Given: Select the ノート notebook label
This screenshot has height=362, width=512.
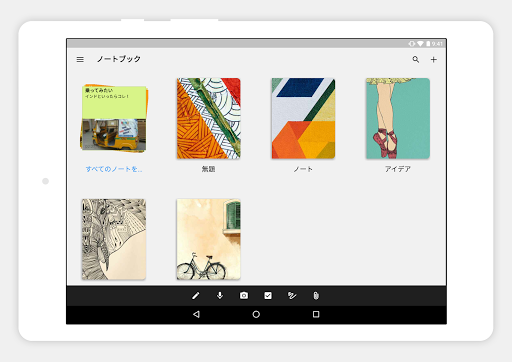Looking at the screenshot, I should coord(303,169).
